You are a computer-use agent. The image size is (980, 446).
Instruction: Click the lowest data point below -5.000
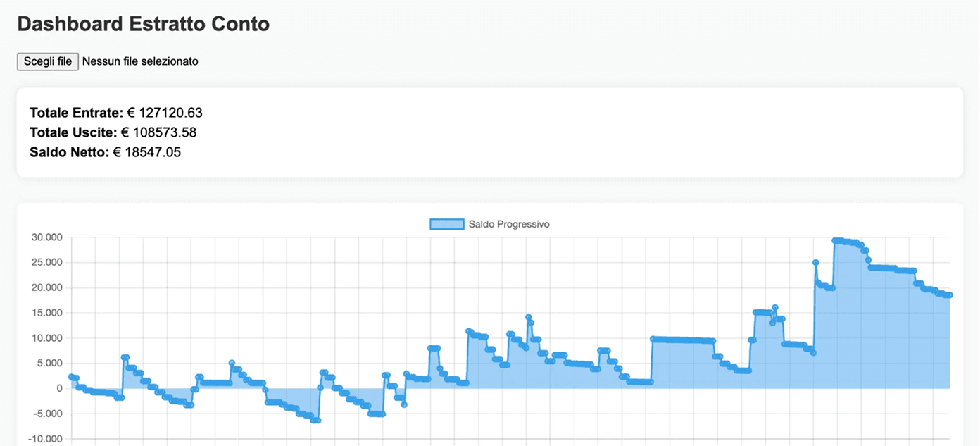(316, 421)
